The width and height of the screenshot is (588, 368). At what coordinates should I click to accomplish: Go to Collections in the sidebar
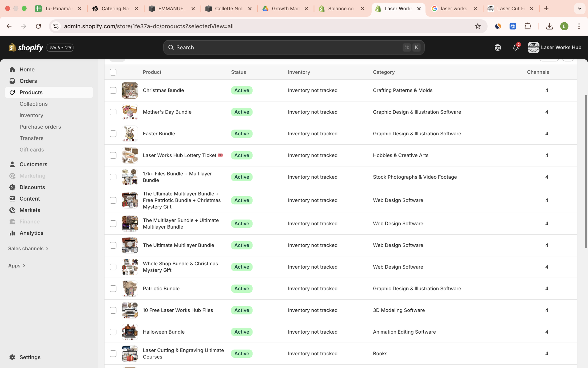pyautogui.click(x=34, y=104)
